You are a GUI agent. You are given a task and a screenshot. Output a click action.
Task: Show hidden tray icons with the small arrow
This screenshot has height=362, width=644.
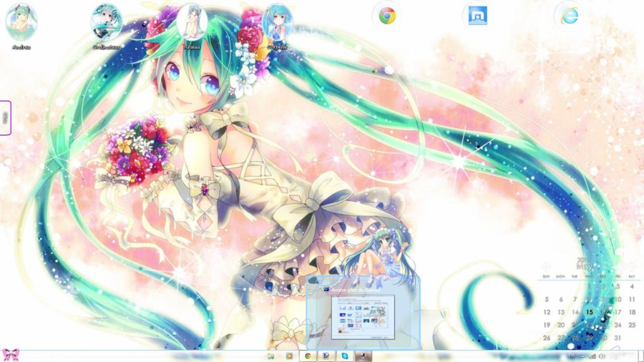582,356
